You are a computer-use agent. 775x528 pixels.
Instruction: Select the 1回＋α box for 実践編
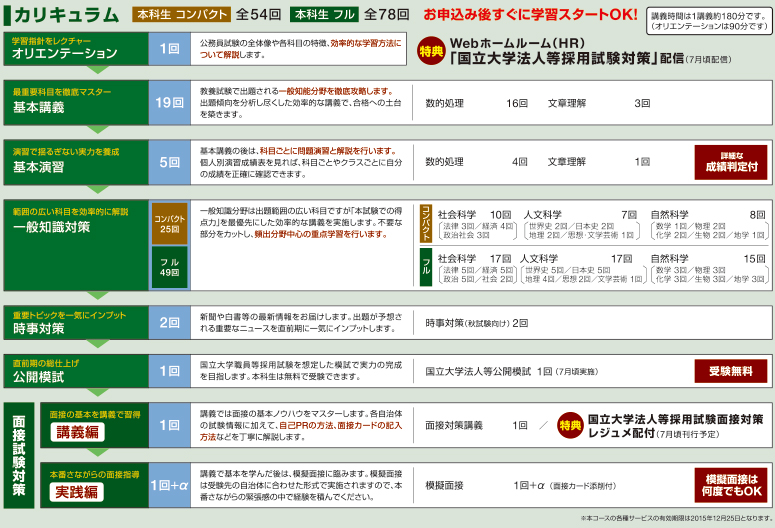169,485
